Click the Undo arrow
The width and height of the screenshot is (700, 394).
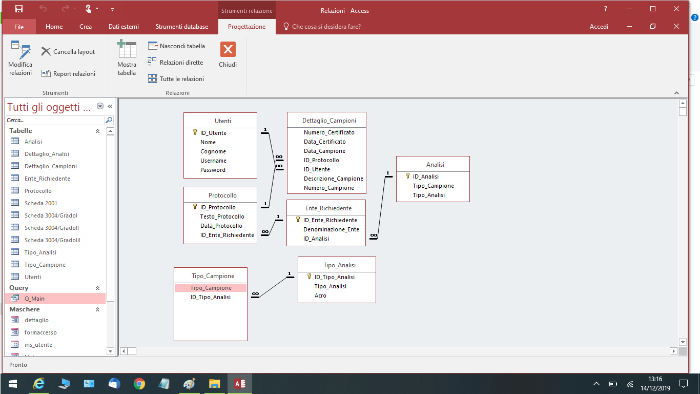pos(43,8)
